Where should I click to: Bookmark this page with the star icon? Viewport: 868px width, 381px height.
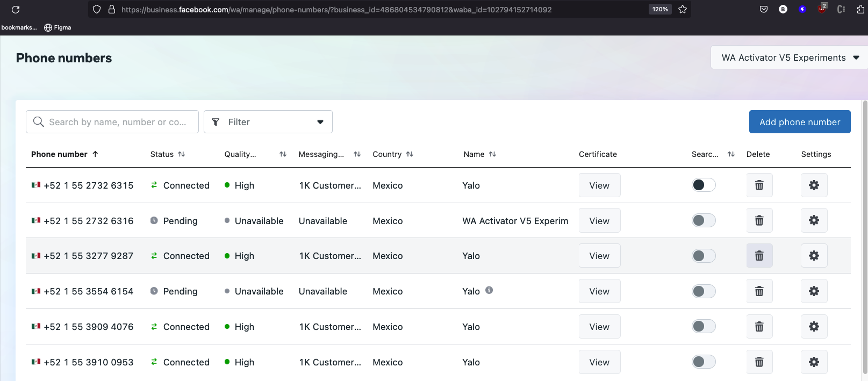click(x=683, y=9)
